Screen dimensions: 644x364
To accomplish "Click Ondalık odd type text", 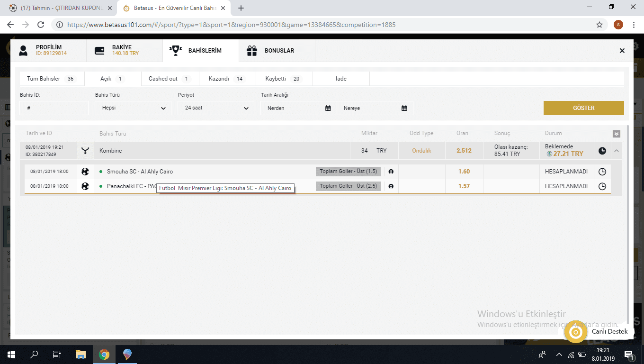I will coord(421,151).
